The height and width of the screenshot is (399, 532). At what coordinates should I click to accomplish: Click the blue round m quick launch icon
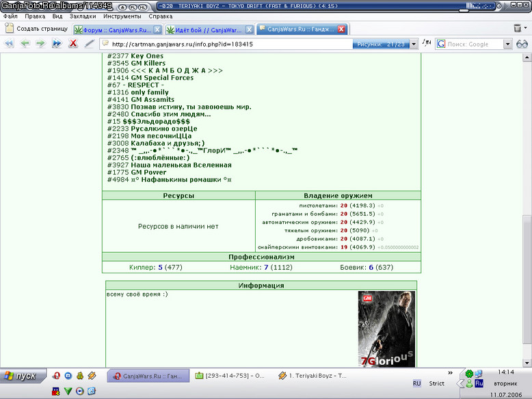point(68,376)
